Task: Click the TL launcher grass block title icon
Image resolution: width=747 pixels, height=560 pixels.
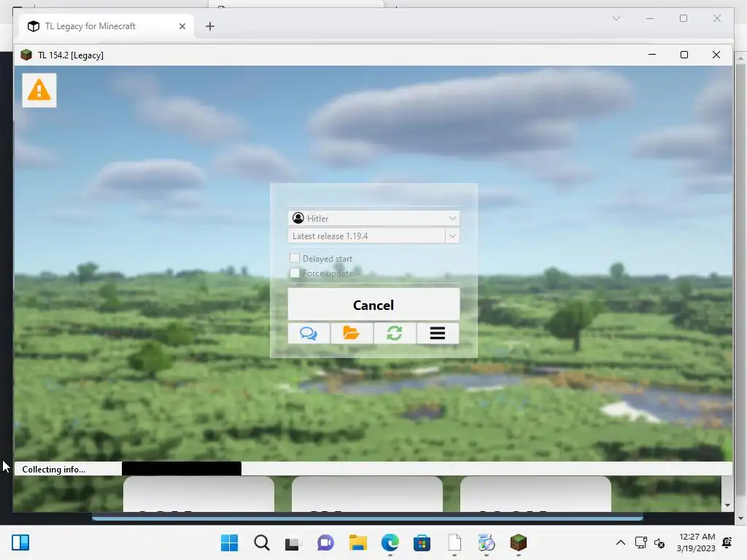Action: [x=26, y=55]
